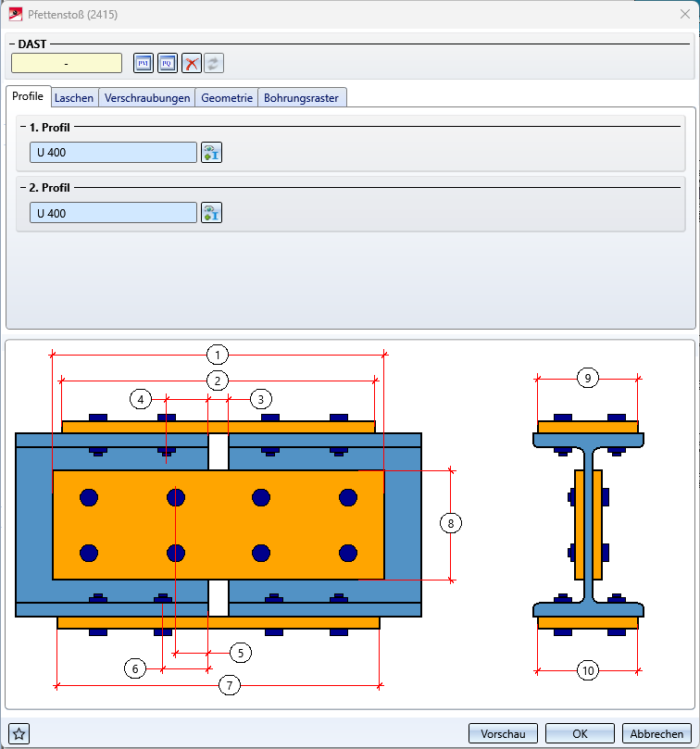The height and width of the screenshot is (749, 700).
Task: Click dimension label 8 in the diagram
Action: (x=451, y=523)
